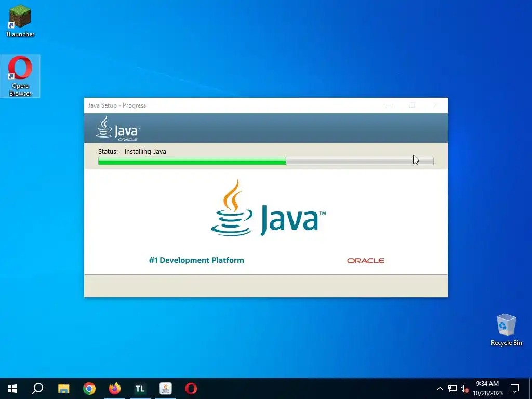
Task: Switch to Firefox in the taskbar
Action: coord(115,389)
